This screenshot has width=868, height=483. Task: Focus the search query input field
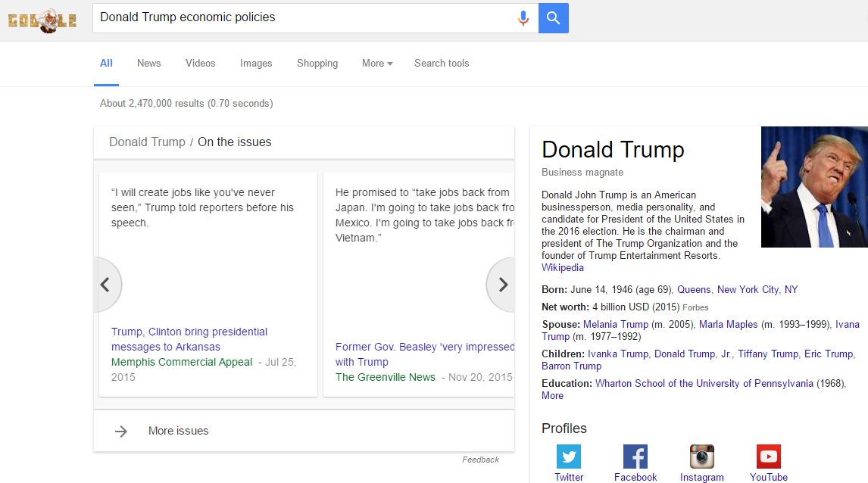click(x=303, y=17)
